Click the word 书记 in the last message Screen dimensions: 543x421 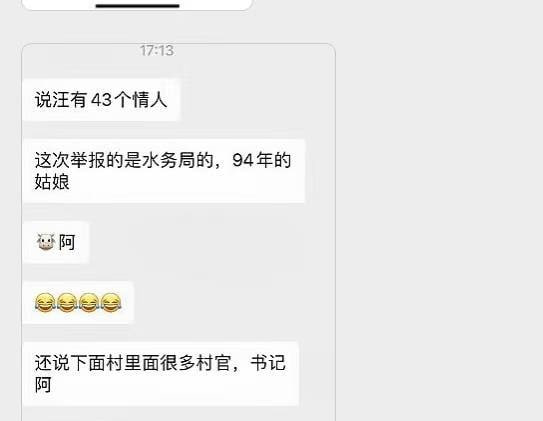[268, 363]
